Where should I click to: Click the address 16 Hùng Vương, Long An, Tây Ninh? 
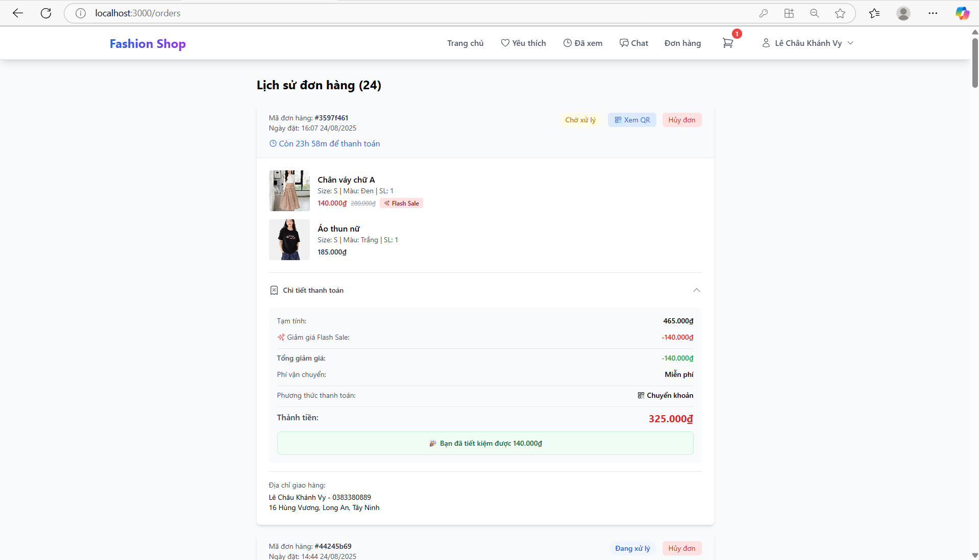(324, 507)
